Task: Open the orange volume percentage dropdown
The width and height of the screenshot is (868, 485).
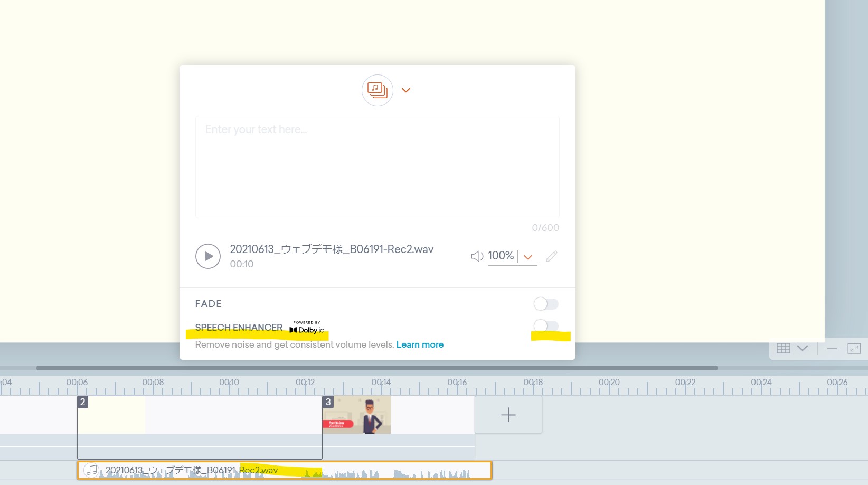Action: click(528, 257)
